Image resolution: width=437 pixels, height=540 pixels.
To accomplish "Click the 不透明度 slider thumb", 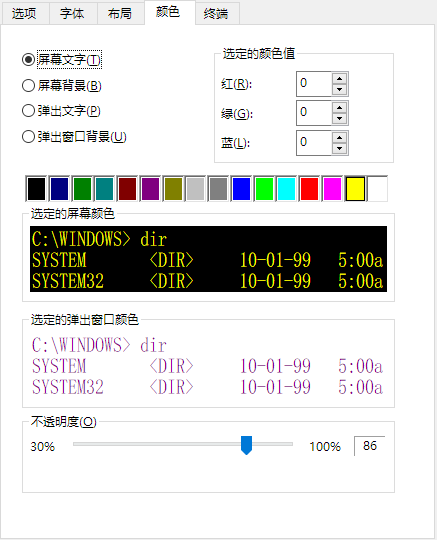I will tap(246, 445).
